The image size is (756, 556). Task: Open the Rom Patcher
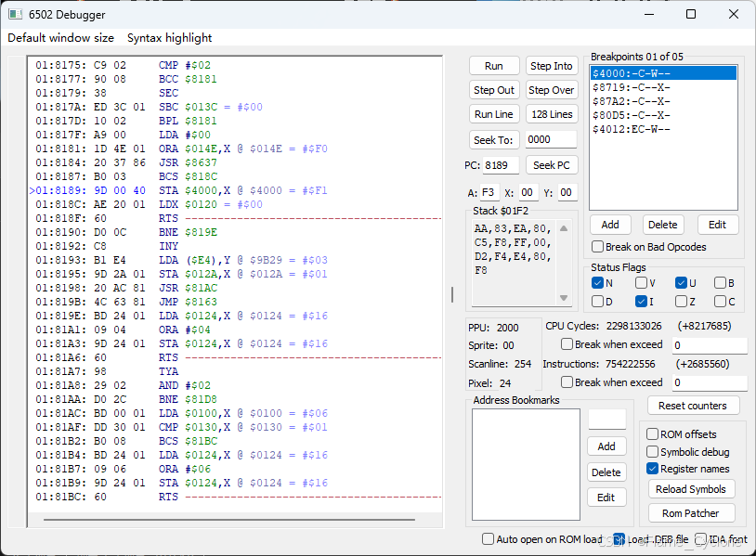[691, 513]
